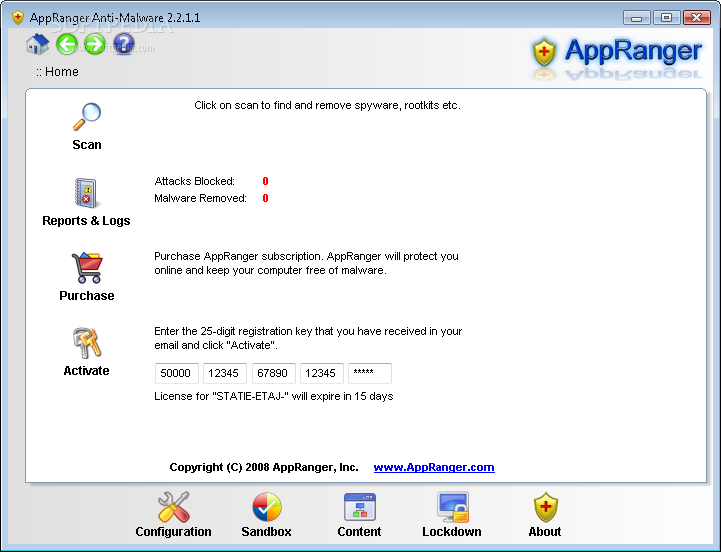Click the title bar shield app icon
The height and width of the screenshot is (552, 721).
(x=17, y=18)
